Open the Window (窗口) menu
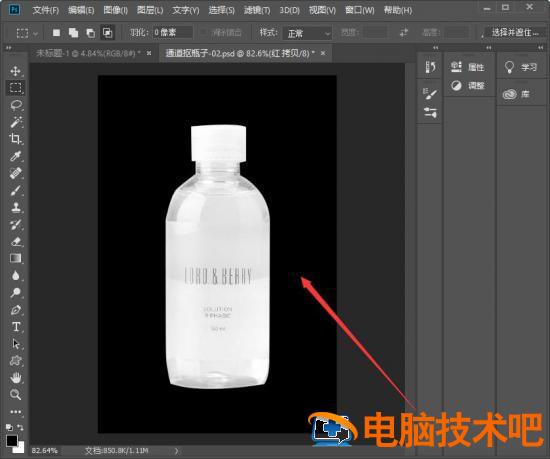Viewport: 550px width, 459px height. 360,10
